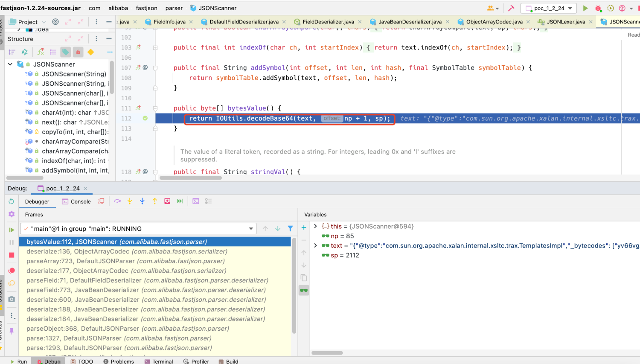Open the Project view dropdown

tap(27, 22)
